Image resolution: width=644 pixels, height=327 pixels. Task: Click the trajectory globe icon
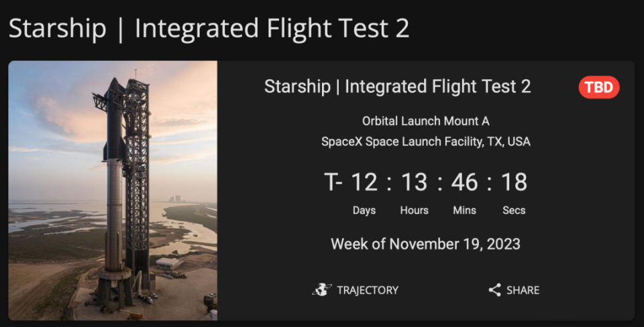click(322, 289)
